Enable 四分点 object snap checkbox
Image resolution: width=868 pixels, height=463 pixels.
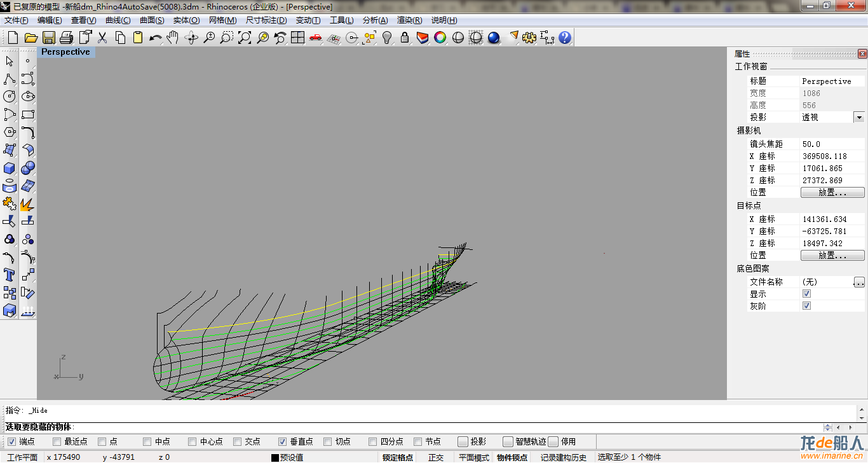point(373,441)
